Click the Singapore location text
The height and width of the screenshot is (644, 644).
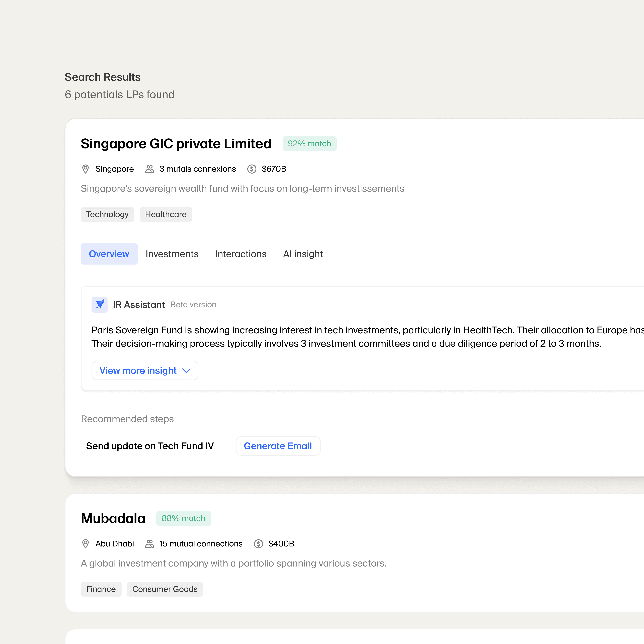coord(115,169)
